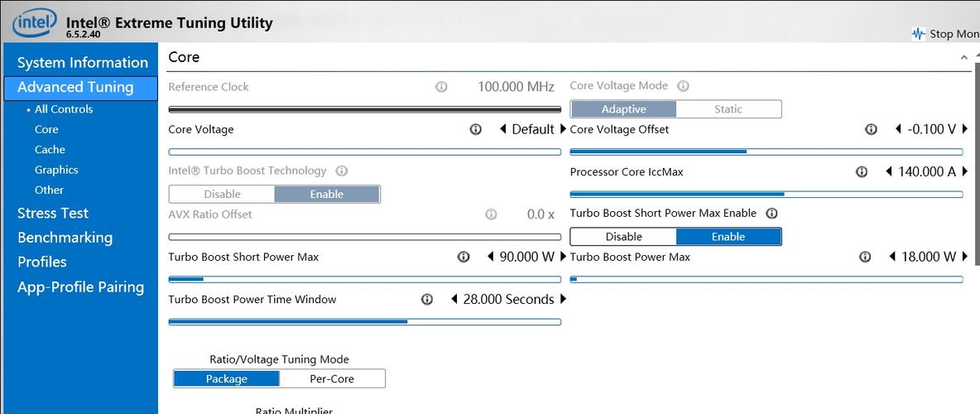This screenshot has height=414, width=980.
Task: Open info icon for AVX Ratio Offset
Action: (x=492, y=214)
